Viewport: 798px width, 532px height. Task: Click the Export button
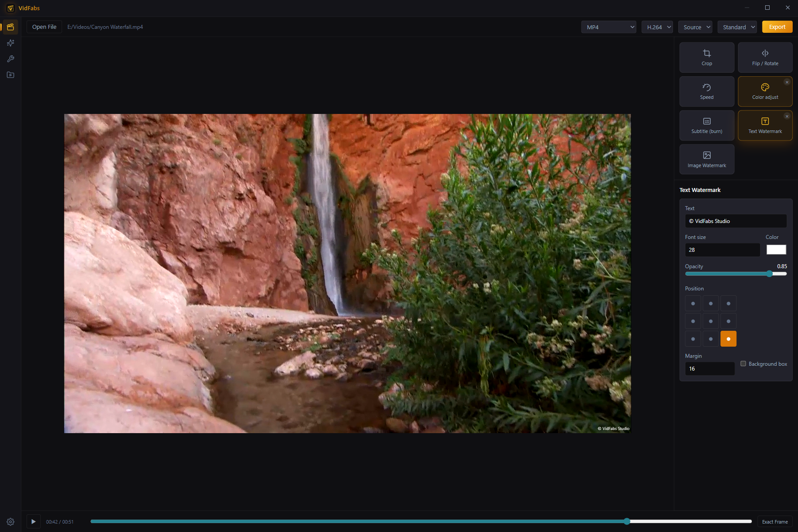coord(777,27)
